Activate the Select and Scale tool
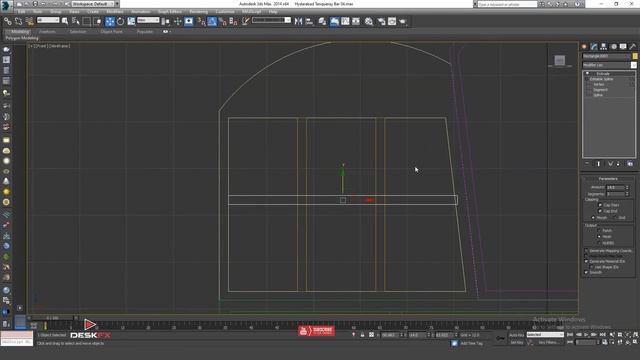The width and height of the screenshot is (640, 360). tap(131, 21)
